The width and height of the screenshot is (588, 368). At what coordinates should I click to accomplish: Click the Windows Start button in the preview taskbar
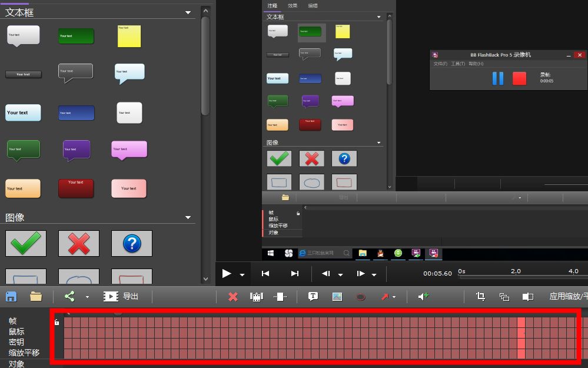[270, 253]
